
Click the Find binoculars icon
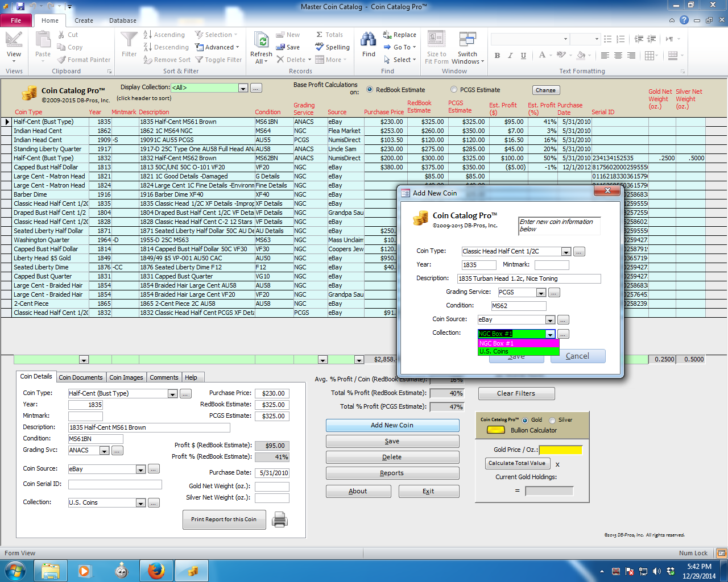click(x=369, y=40)
